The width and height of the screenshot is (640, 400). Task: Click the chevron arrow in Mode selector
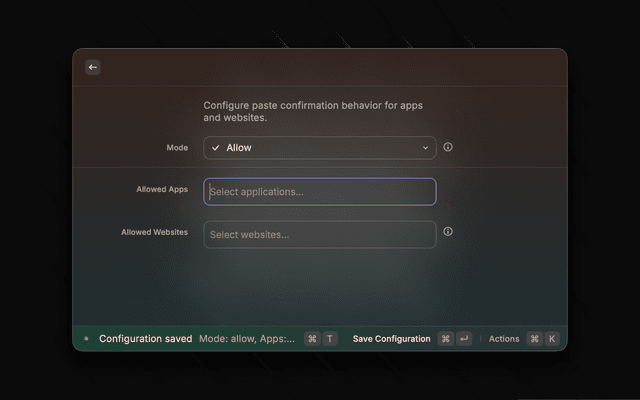point(425,148)
